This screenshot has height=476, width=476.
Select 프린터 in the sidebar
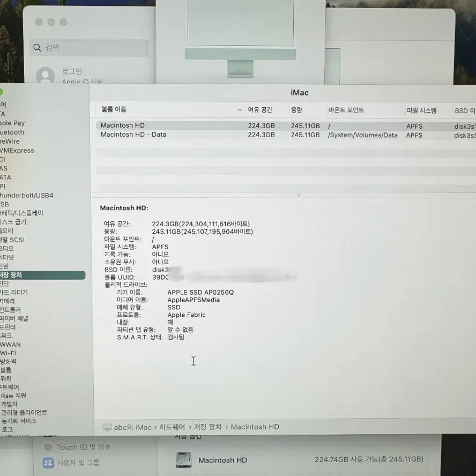(8, 327)
